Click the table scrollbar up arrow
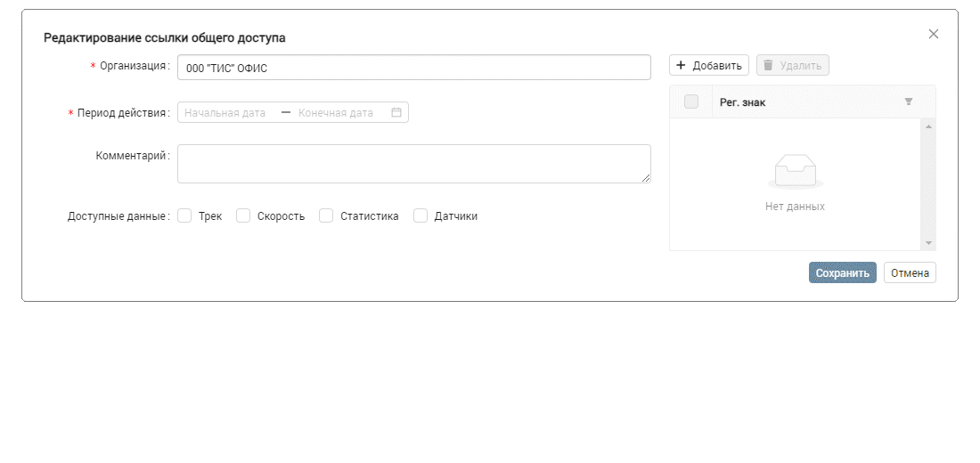The image size is (980, 463). coord(928,126)
